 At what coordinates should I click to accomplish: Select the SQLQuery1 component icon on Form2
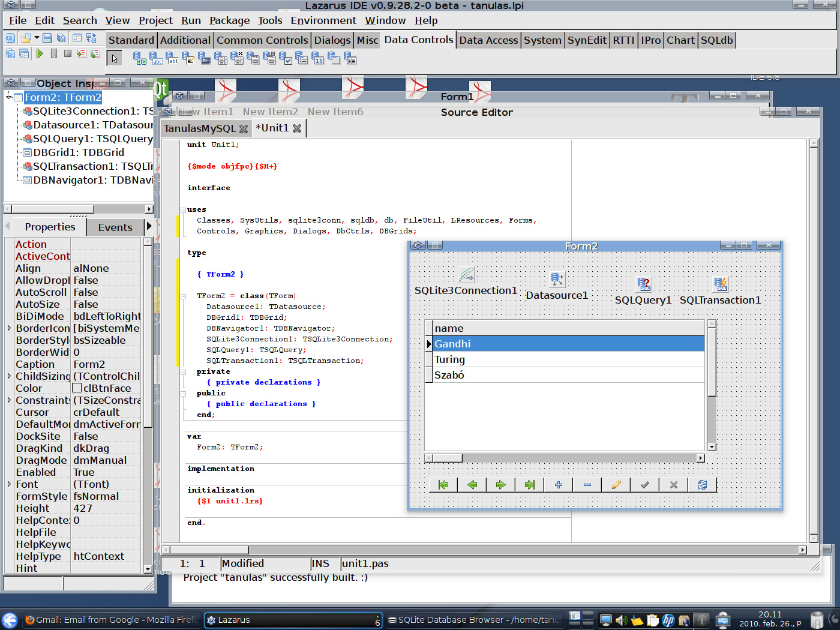point(644,284)
